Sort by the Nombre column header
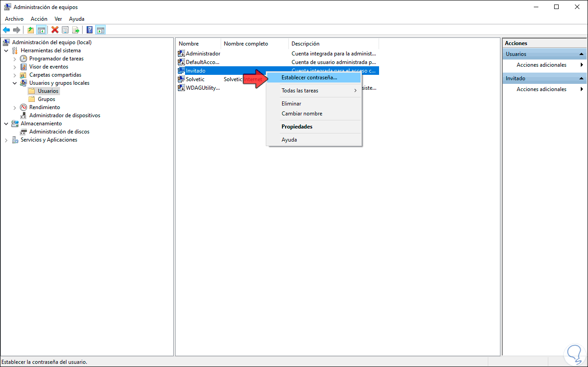Screen dimensions: 588x367 click(x=199, y=44)
